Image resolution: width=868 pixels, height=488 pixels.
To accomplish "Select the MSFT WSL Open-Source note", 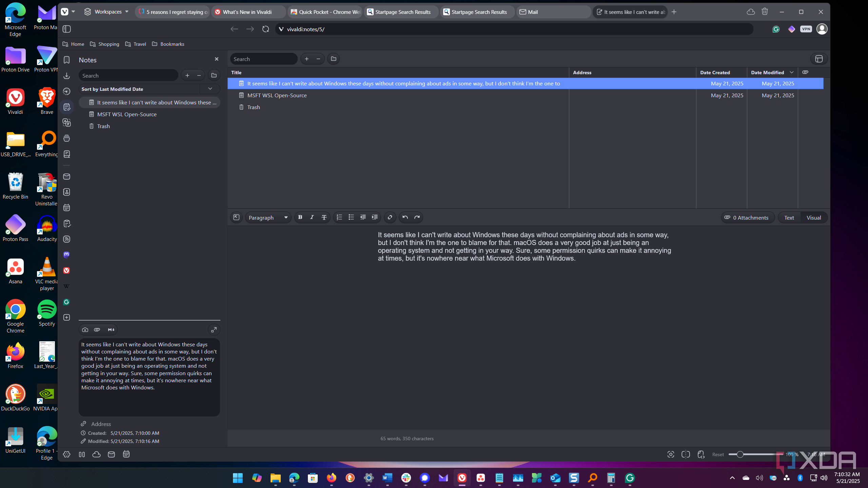I will pyautogui.click(x=127, y=114).
